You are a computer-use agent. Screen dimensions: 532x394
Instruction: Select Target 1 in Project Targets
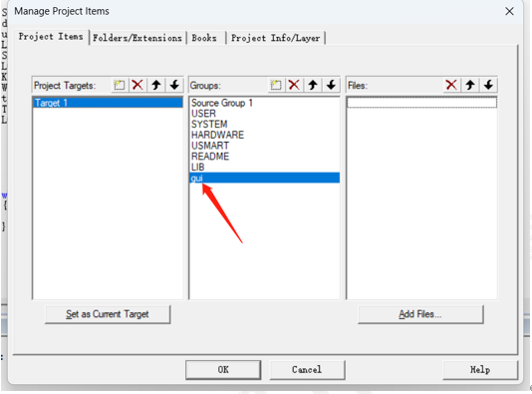(x=108, y=103)
